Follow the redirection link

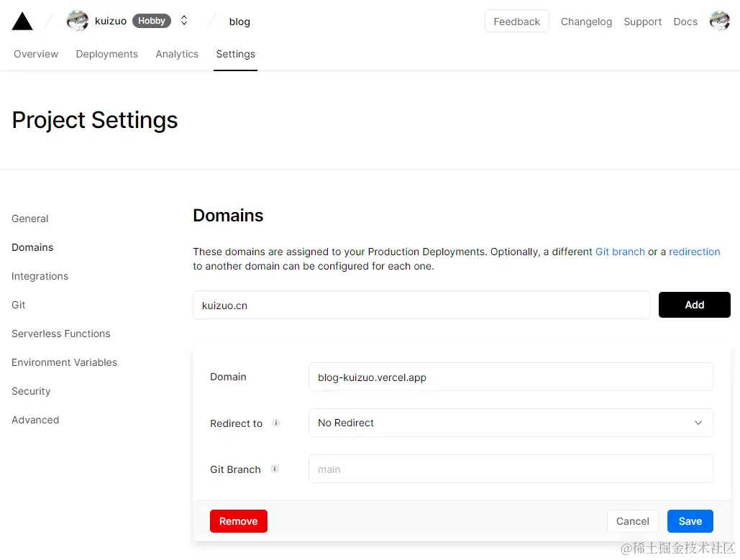pyautogui.click(x=694, y=252)
